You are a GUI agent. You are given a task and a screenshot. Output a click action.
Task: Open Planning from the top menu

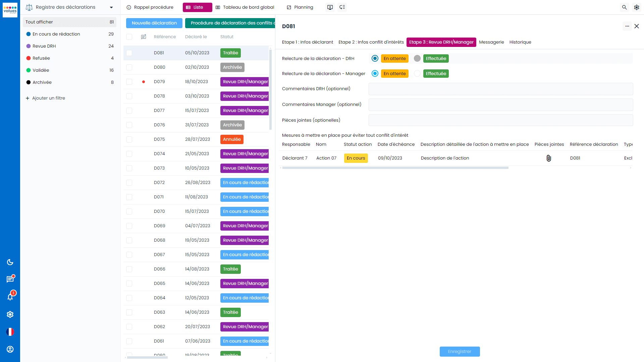tap(300, 7)
